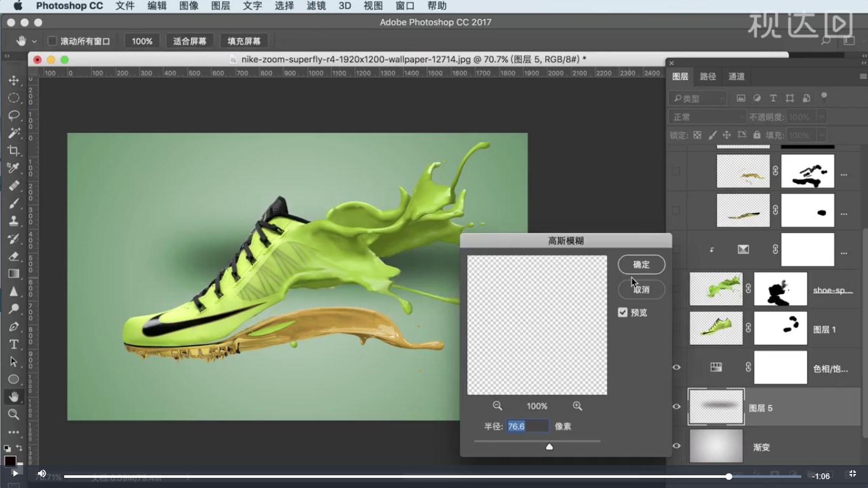The image size is (868, 488).
Task: Select the Path Selection tool
Action: tap(13, 362)
